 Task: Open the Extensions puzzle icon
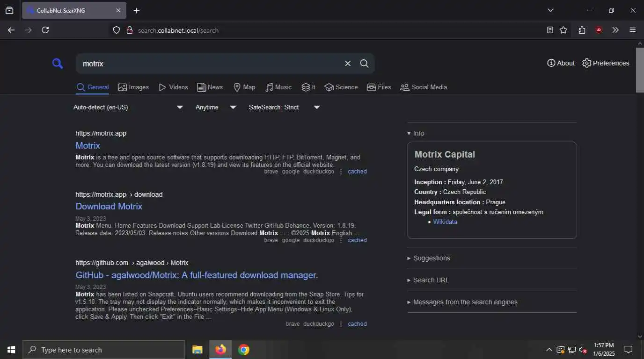[582, 30]
